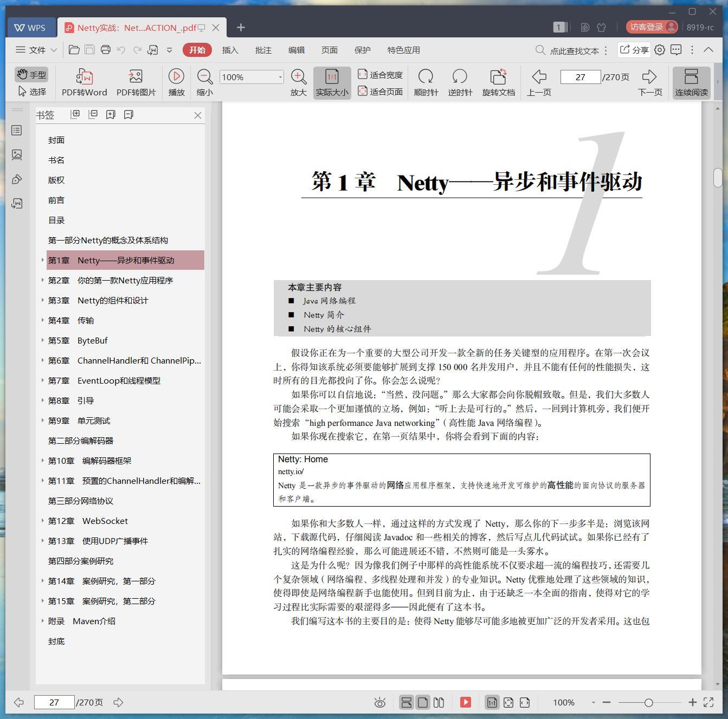This screenshot has width=728, height=719.
Task: Rotate page with 顺时针 icon
Action: tap(426, 76)
